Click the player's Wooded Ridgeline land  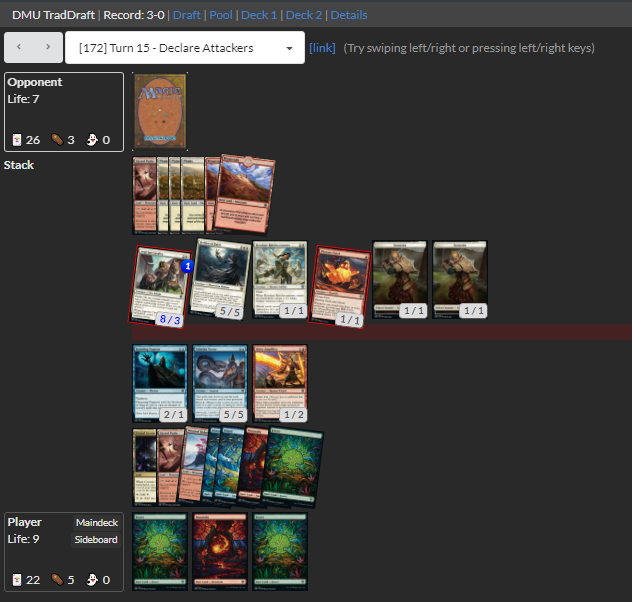[194, 464]
